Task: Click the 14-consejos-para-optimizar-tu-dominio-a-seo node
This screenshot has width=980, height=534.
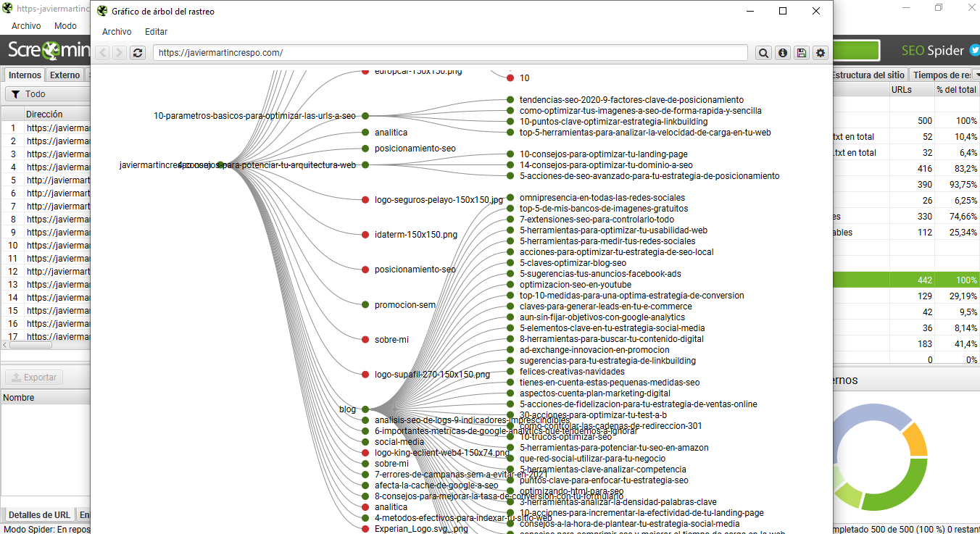Action: (510, 165)
